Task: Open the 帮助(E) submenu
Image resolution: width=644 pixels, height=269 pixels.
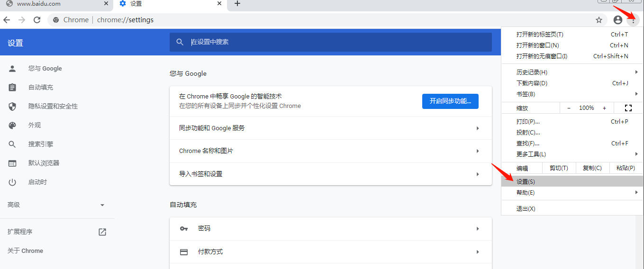Action: coord(572,193)
